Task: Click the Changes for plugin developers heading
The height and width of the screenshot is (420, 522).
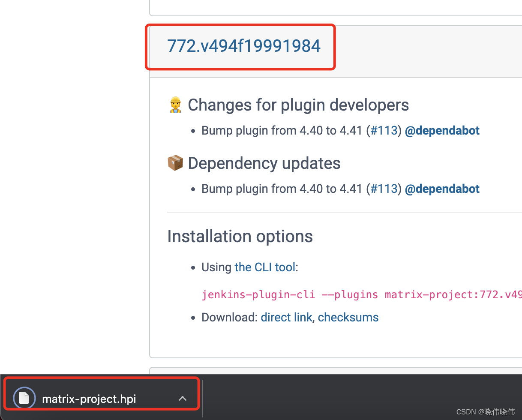Action: point(298,105)
